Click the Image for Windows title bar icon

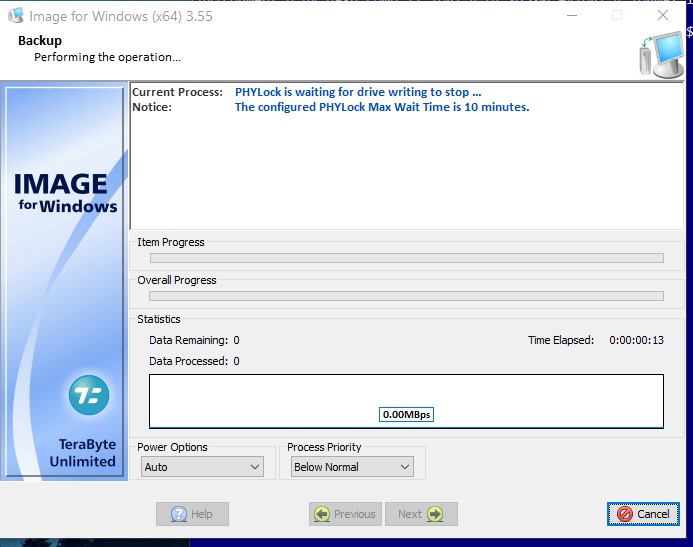coord(16,16)
